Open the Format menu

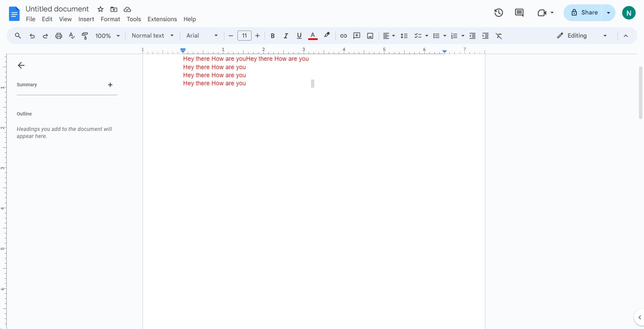click(110, 19)
